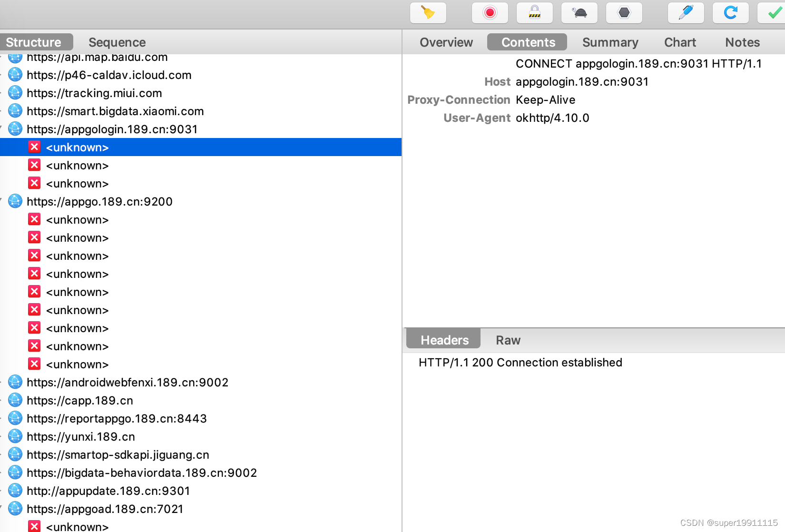Click globe icon beside https://appgo.189.cn:9200
Image resolution: width=785 pixels, height=532 pixels.
(15, 201)
